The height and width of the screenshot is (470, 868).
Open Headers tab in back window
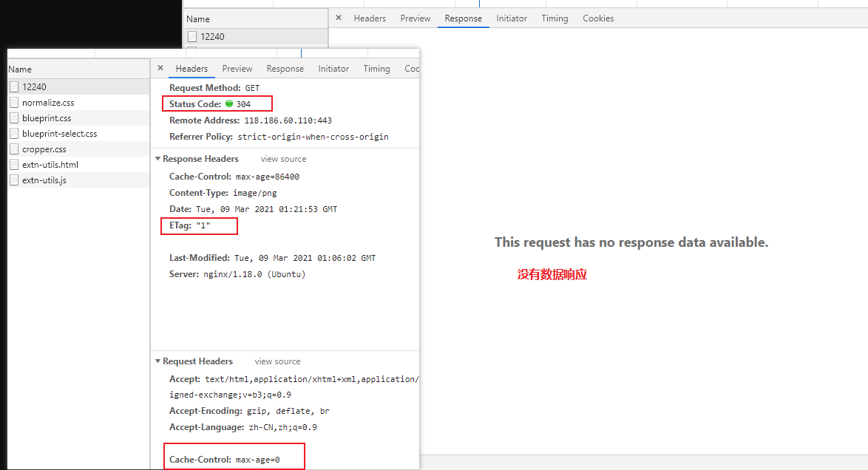(370, 18)
